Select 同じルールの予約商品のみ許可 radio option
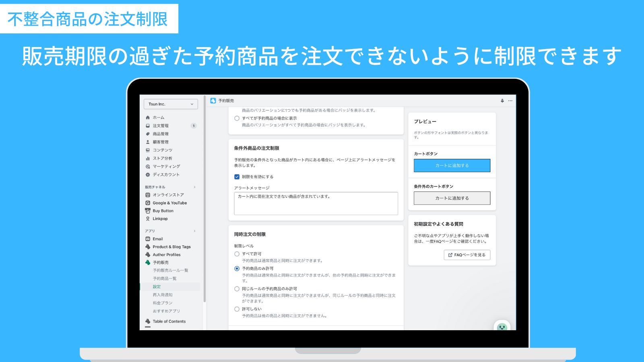Screen dimensions: 644x362 pyautogui.click(x=237, y=289)
